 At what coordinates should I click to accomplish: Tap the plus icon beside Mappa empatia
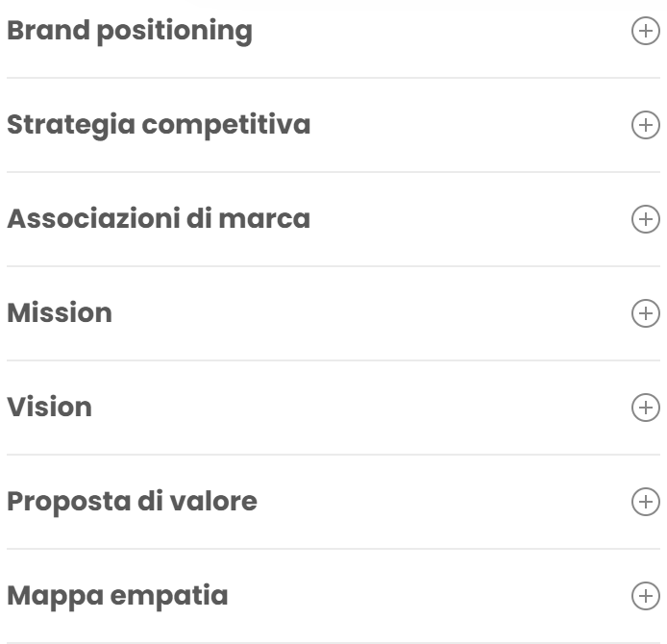(x=645, y=596)
